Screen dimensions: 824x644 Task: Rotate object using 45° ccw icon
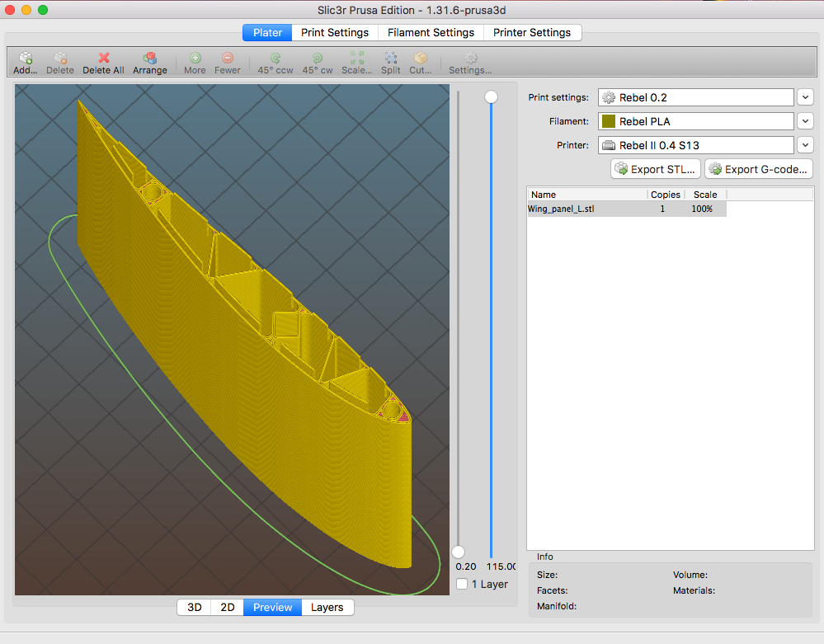pyautogui.click(x=275, y=59)
